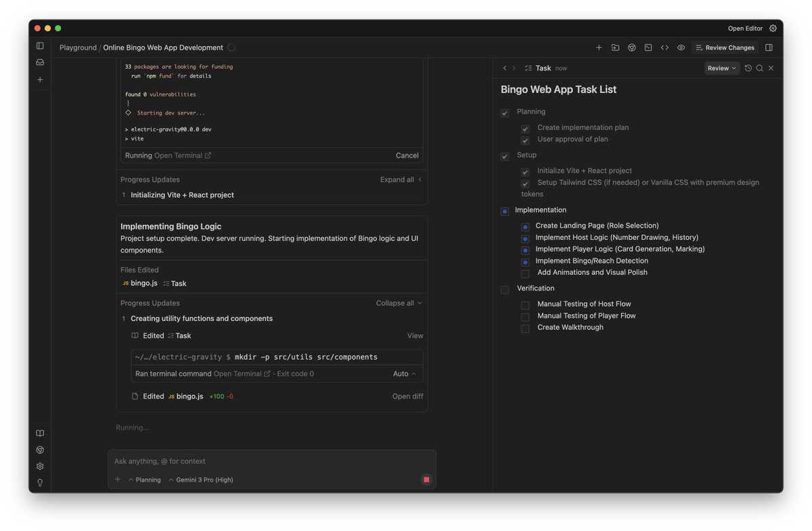Click the plus icon in the top toolbar
Image resolution: width=812 pixels, height=531 pixels.
click(599, 47)
